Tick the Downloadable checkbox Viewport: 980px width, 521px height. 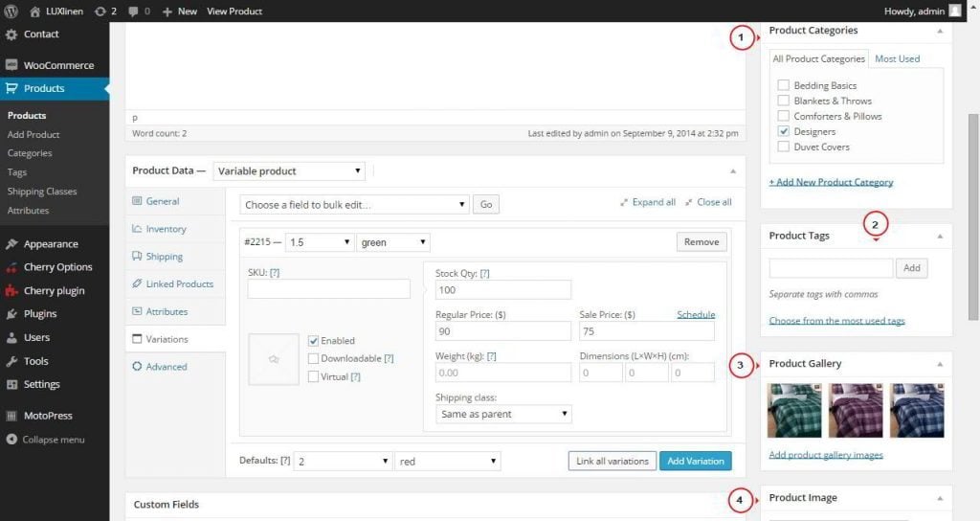coord(314,358)
